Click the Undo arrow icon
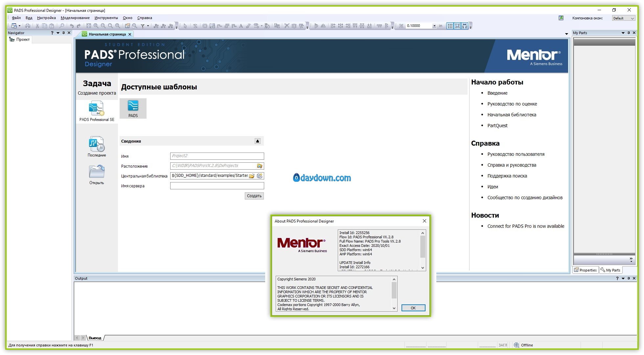Image resolution: width=644 pixels, height=355 pixels. (71, 26)
